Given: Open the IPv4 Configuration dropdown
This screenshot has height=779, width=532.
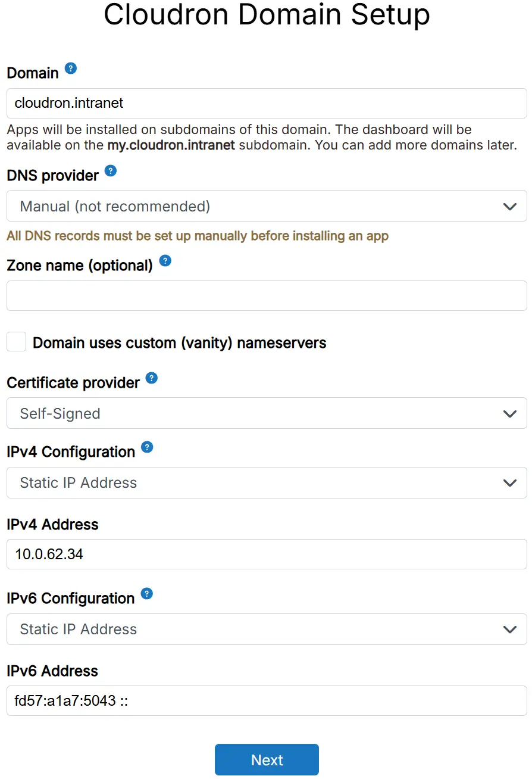Looking at the screenshot, I should (266, 482).
